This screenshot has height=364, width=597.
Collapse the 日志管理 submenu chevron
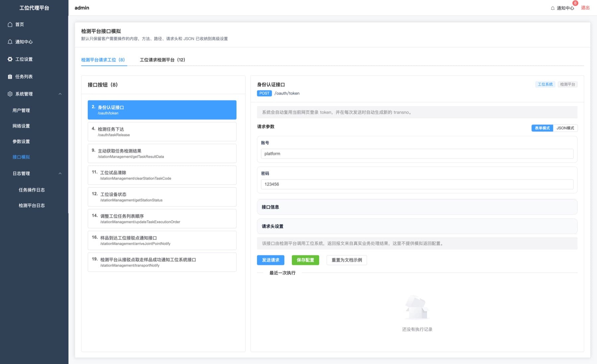click(60, 173)
